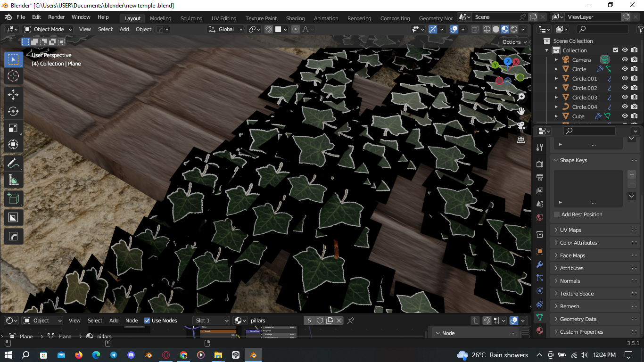The image size is (644, 362).
Task: Activate the Move tool
Action: 13,95
